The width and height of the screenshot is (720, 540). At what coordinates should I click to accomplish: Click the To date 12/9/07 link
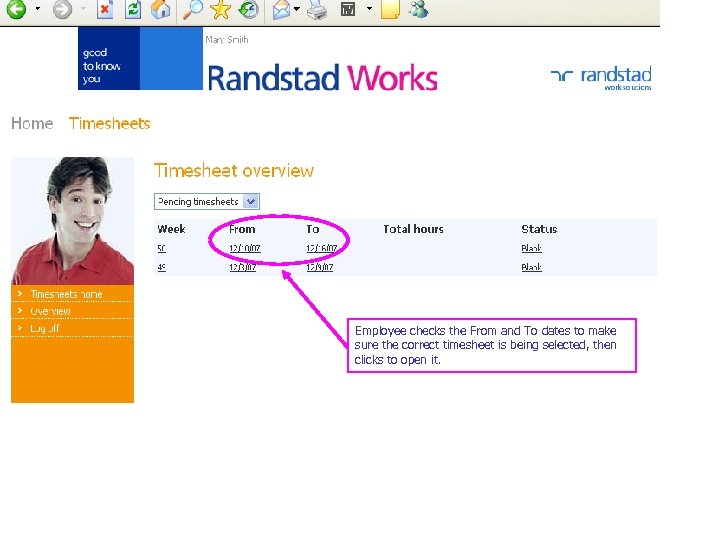pos(320,267)
